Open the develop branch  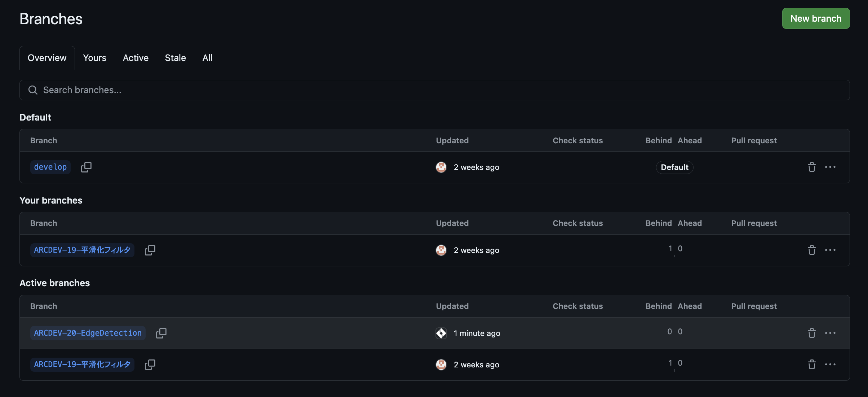pyautogui.click(x=50, y=167)
